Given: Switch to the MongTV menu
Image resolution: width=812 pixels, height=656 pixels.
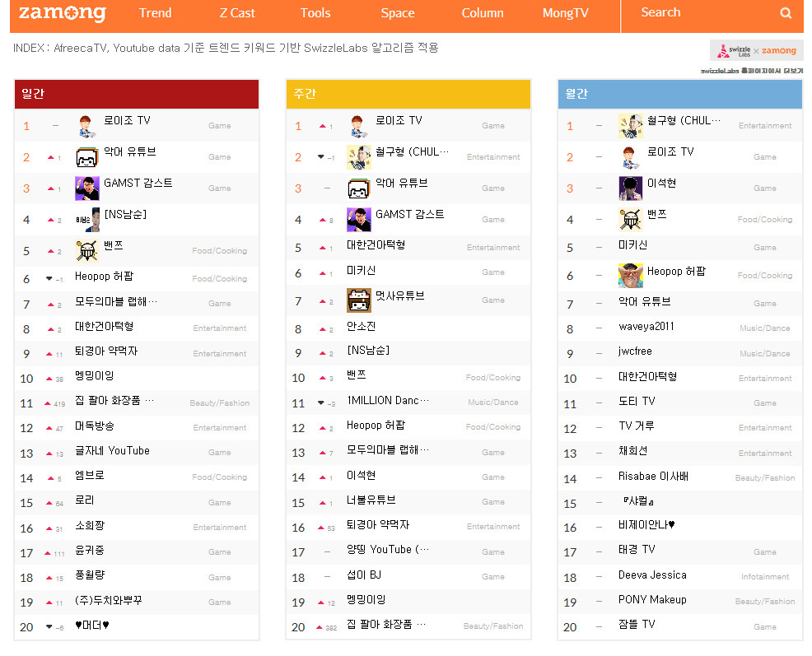Looking at the screenshot, I should click(566, 13).
